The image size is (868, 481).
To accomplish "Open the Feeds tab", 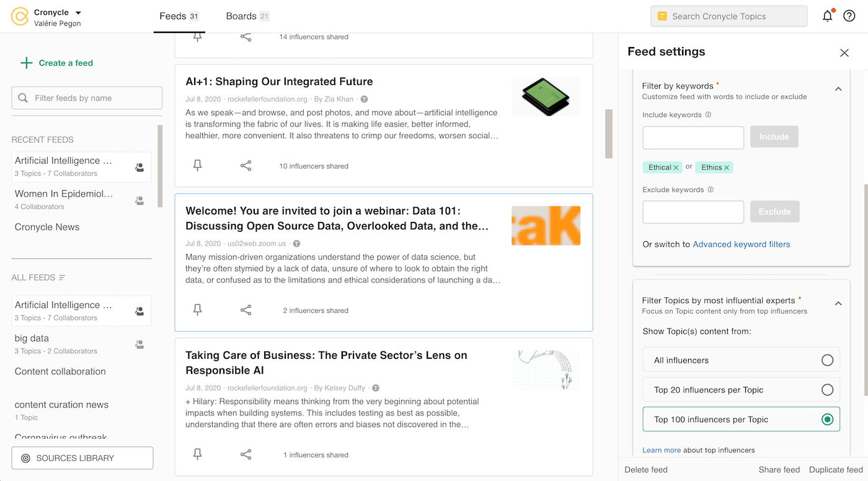I will (x=172, y=16).
